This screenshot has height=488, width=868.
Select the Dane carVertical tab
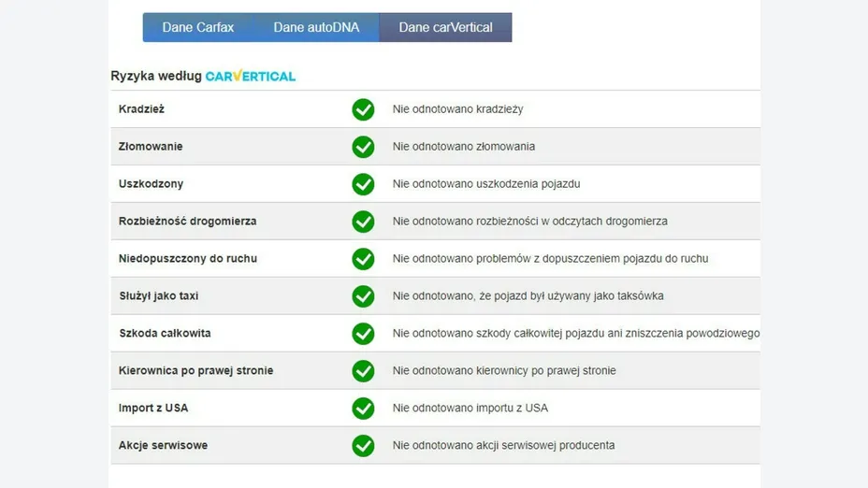coord(445,27)
